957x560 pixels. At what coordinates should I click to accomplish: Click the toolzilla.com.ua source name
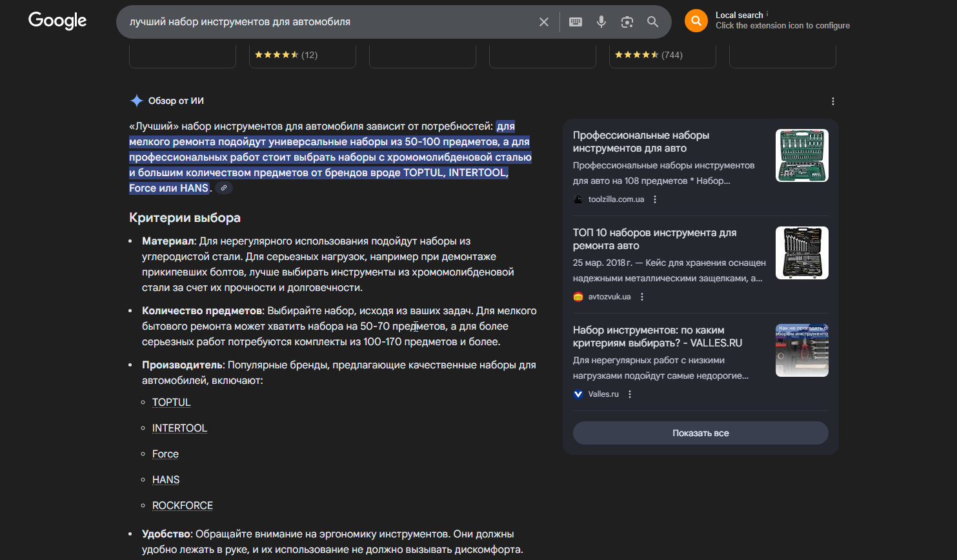616,199
